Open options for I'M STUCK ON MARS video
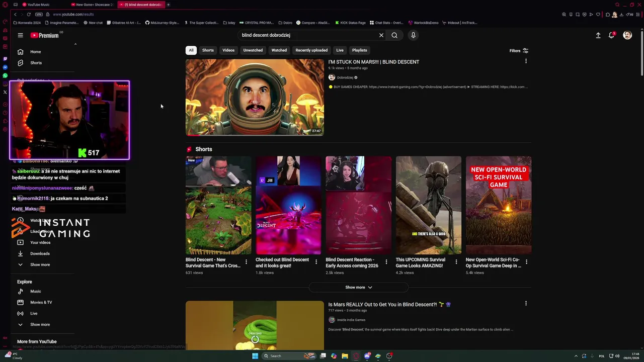644x362 pixels. [526, 61]
